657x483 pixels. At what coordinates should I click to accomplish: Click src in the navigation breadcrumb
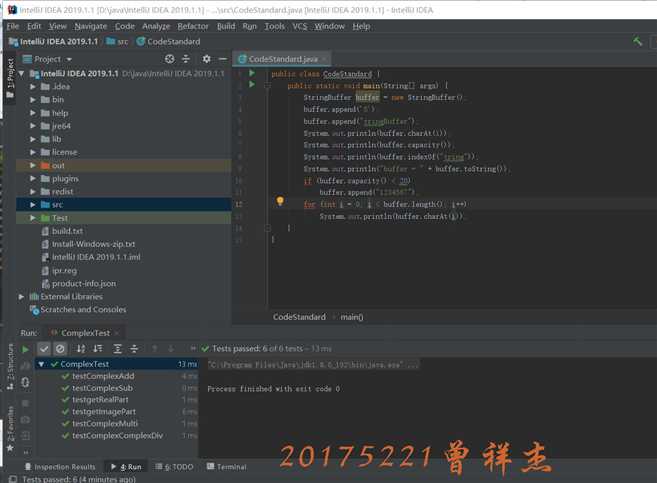coord(117,41)
